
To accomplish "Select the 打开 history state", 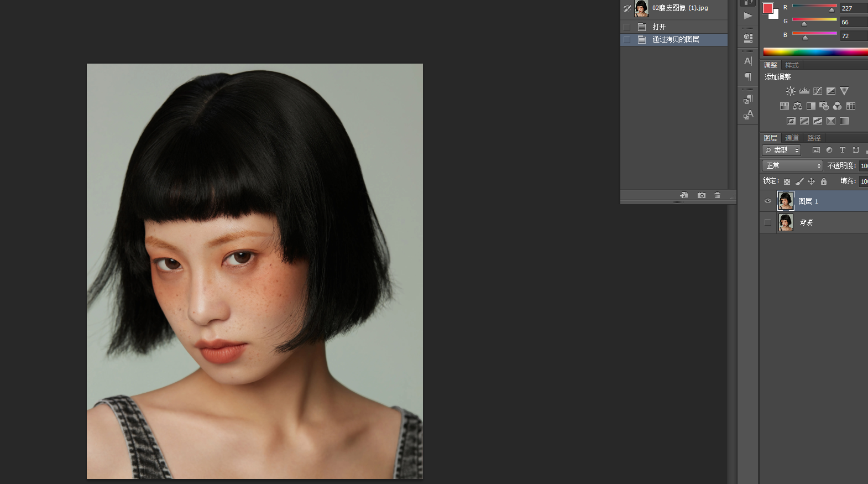I will [674, 27].
